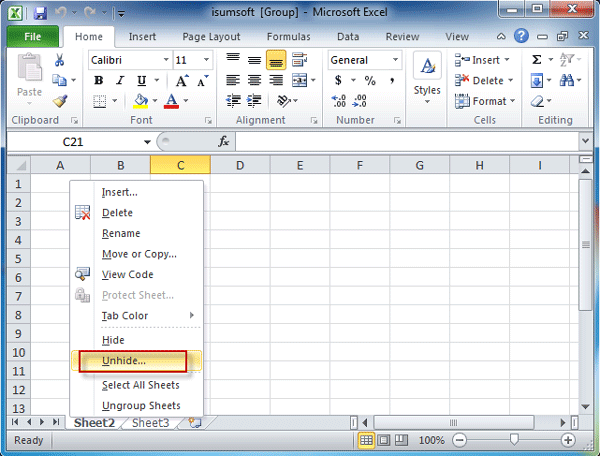Center text horizontally
The height and width of the screenshot is (456, 600).
pos(254,80)
